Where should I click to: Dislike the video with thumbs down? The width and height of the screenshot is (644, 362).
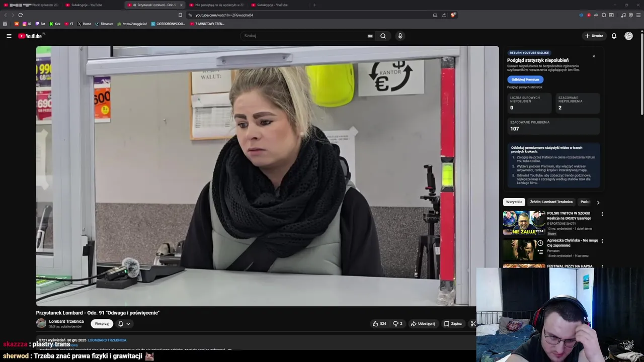point(397,324)
